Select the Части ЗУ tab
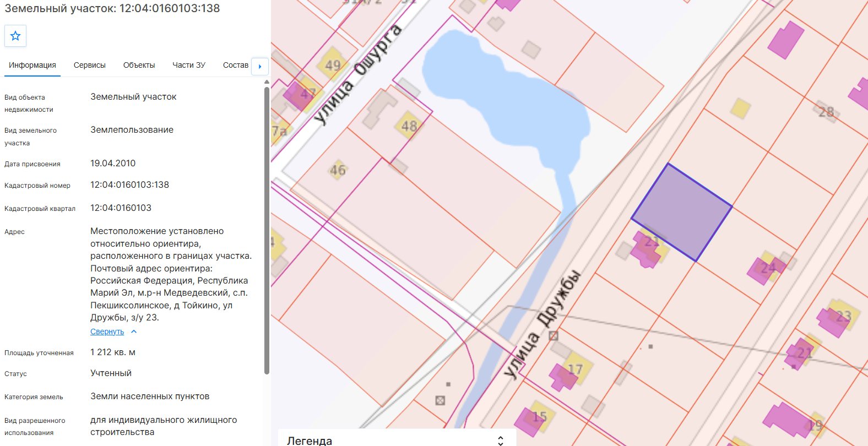The width and height of the screenshot is (868, 446). point(189,65)
